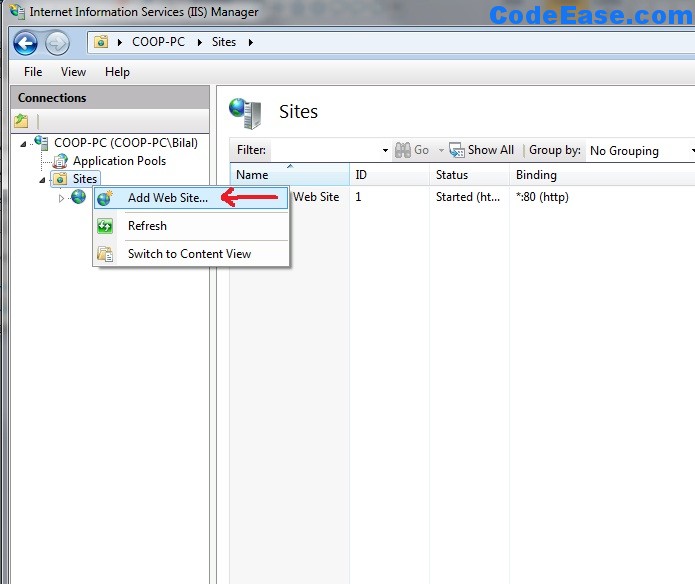Click the Started (ht... status cell
The image size is (695, 584).
pyautogui.click(x=468, y=197)
